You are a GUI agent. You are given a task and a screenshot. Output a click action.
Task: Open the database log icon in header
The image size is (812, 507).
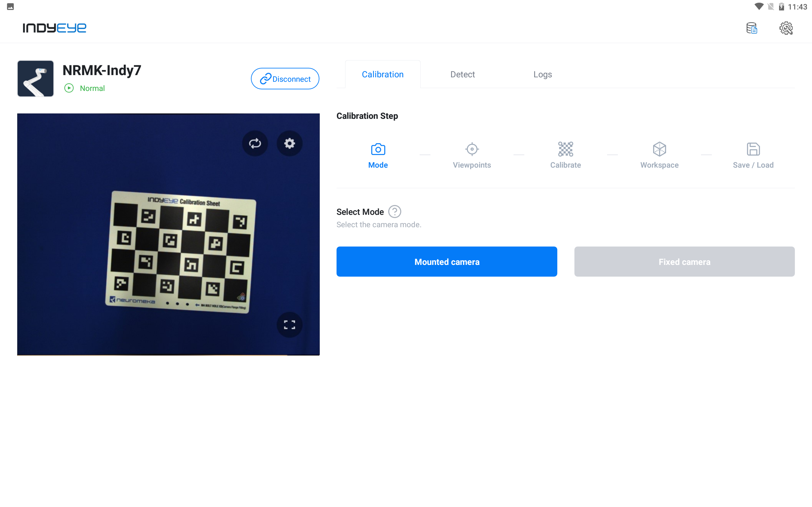[x=752, y=28]
